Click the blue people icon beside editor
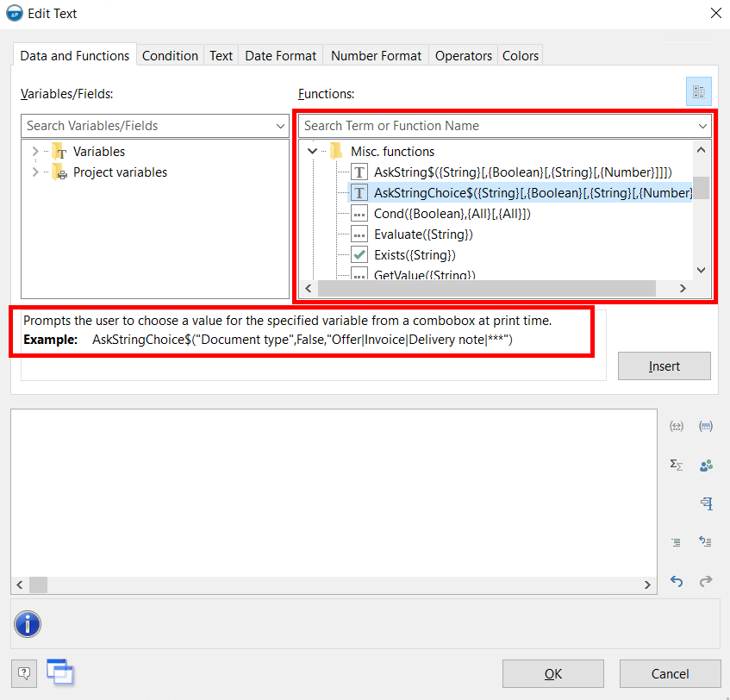 tap(706, 465)
